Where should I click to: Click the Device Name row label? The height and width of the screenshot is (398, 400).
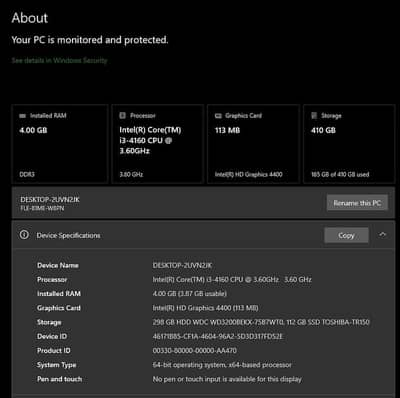point(58,265)
